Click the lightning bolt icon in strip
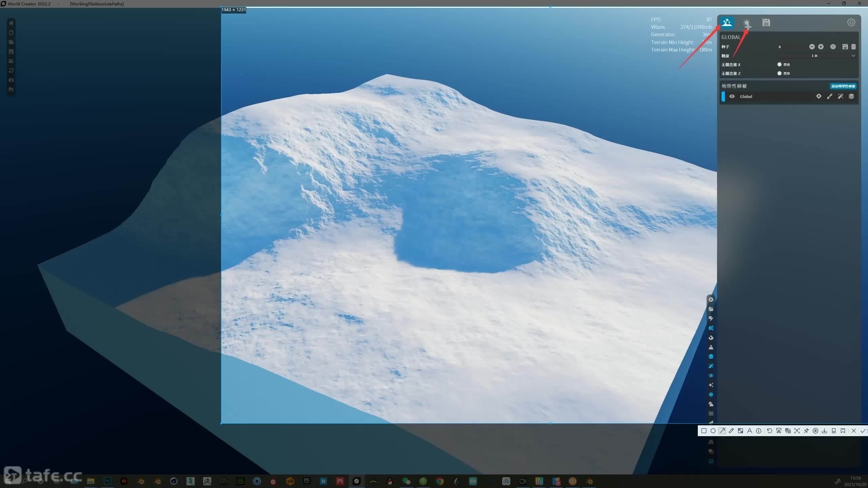The width and height of the screenshot is (868, 488). tap(711, 319)
